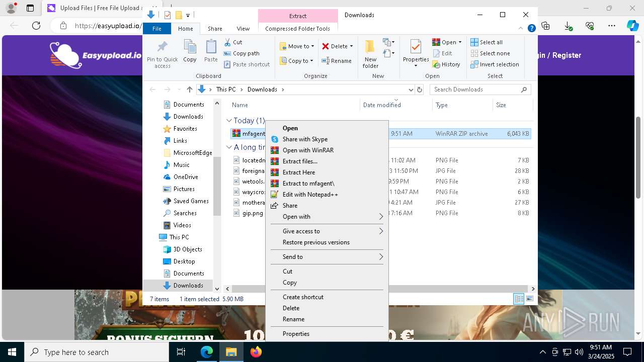
Task: Choose 'Extract to mfagent\' from context menu
Action: pos(327,184)
